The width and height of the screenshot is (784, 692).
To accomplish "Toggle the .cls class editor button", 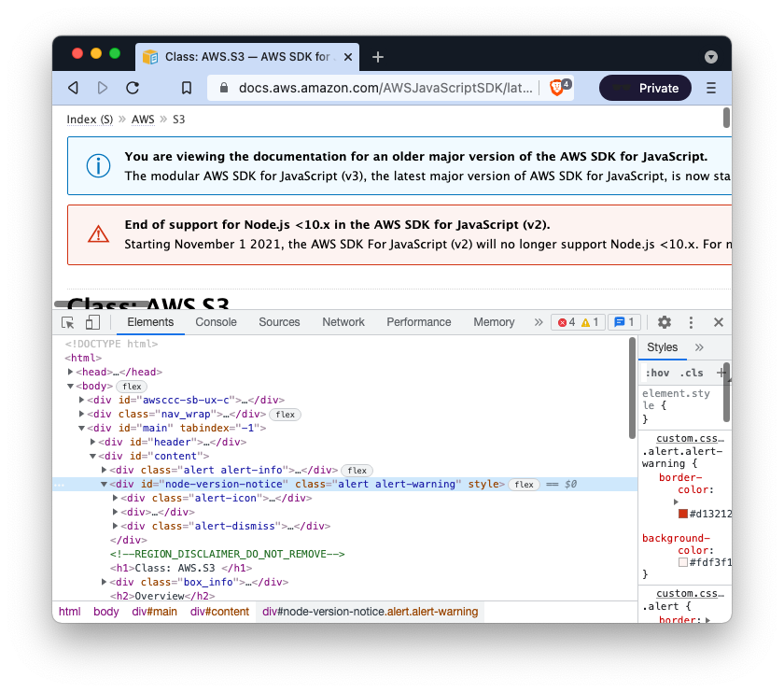I will point(691,373).
